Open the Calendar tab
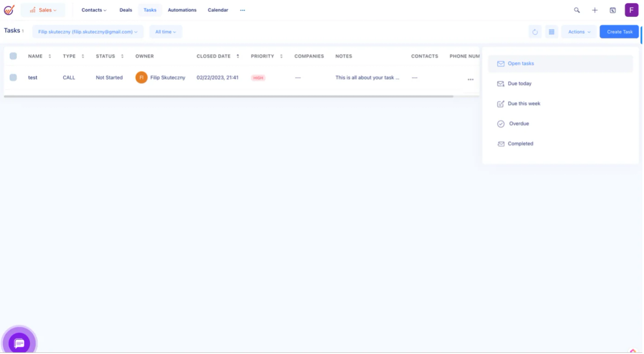Image resolution: width=644 pixels, height=354 pixels. (218, 10)
